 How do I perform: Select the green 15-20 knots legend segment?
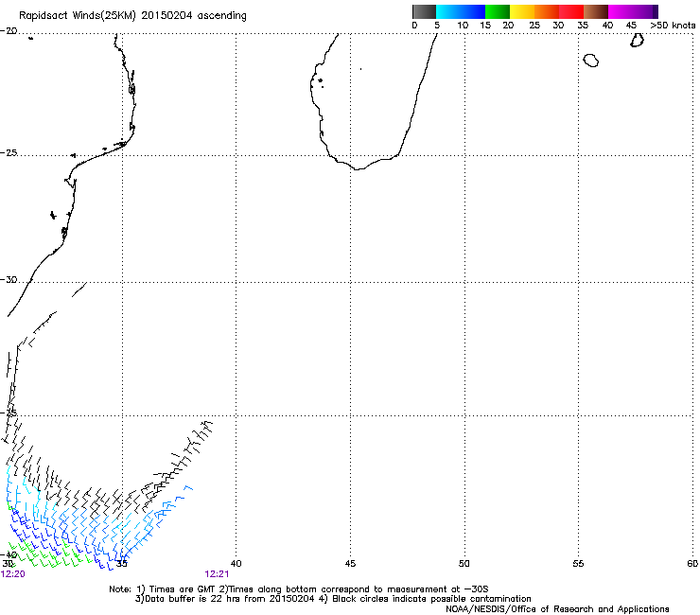(498, 11)
